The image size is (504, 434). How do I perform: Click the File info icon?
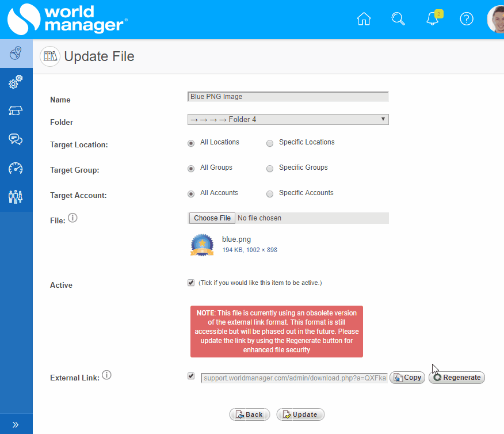pos(72,218)
